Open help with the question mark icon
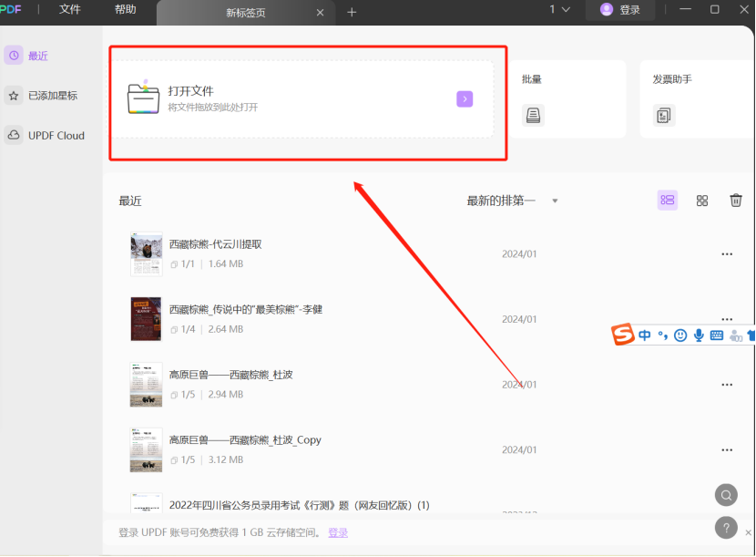Image resolution: width=756 pixels, height=557 pixels. point(726,527)
